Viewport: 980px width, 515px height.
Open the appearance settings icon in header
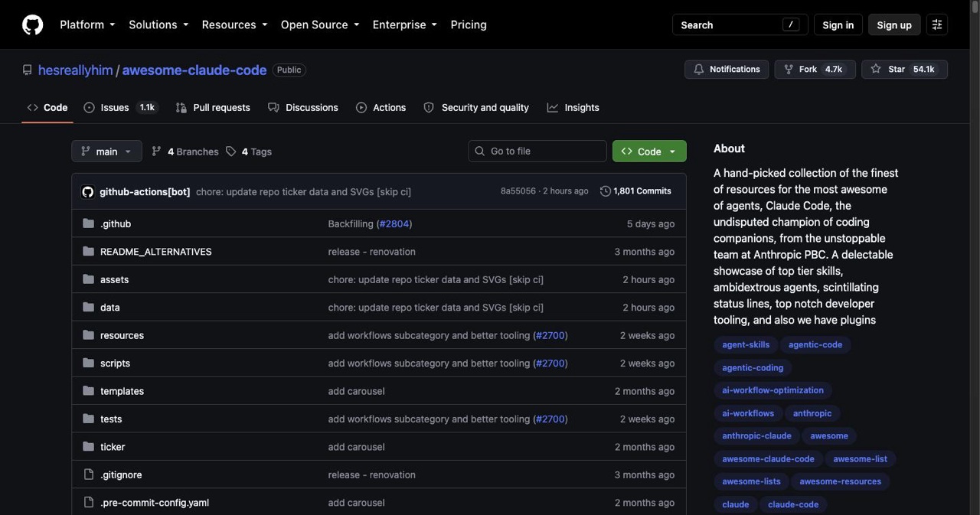[936, 24]
